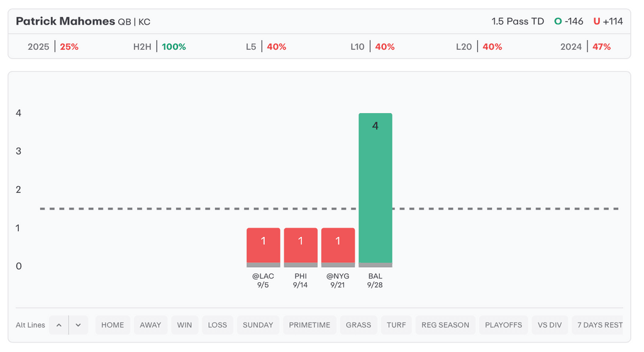This screenshot has width=644, height=352.
Task: Select the TURF surface filter
Action: pyautogui.click(x=396, y=325)
